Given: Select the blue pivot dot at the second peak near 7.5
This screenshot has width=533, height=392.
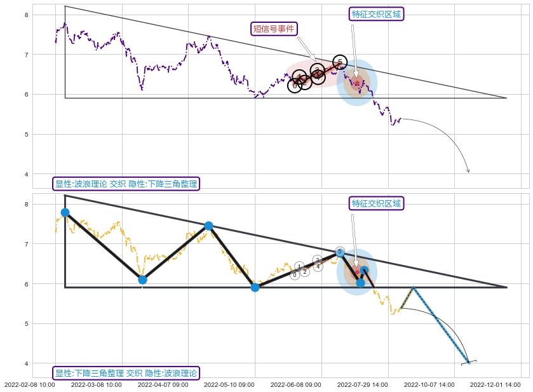Looking at the screenshot, I should coord(208,226).
